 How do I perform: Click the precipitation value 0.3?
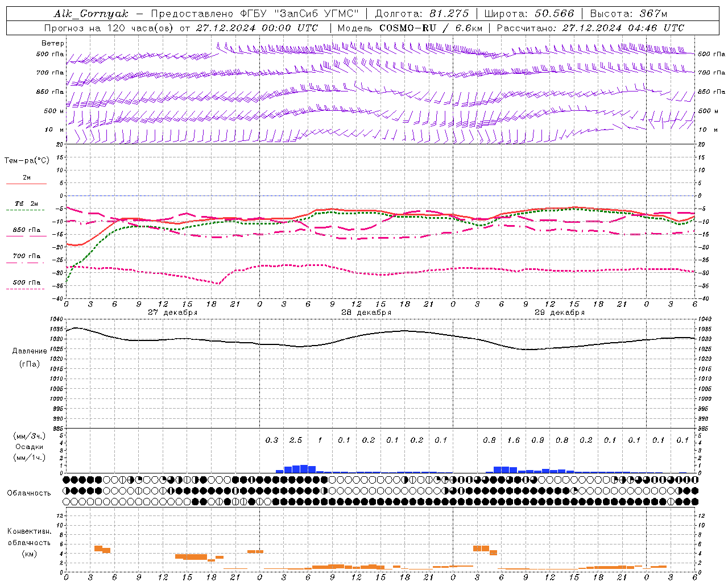tap(272, 440)
